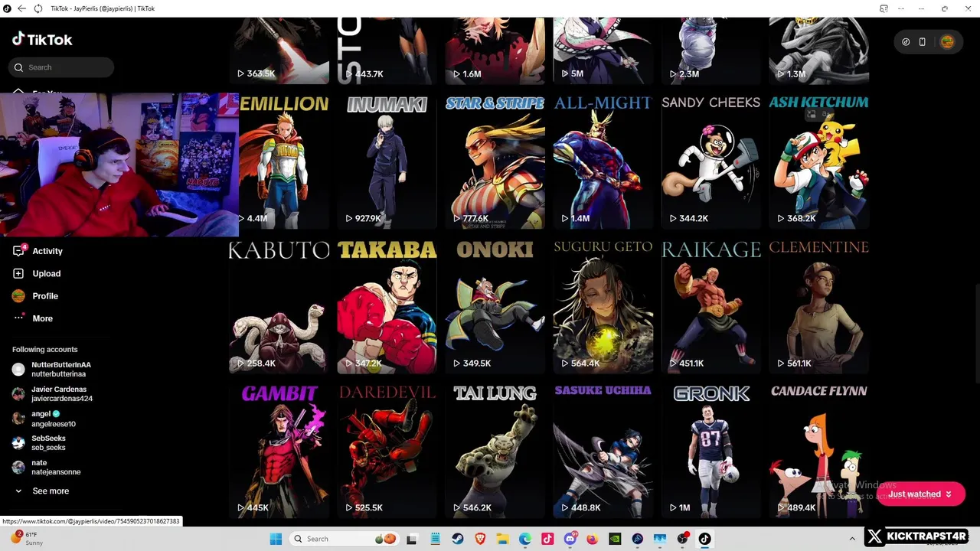Go to Profile in the sidebar
980x551 pixels.
tap(45, 295)
